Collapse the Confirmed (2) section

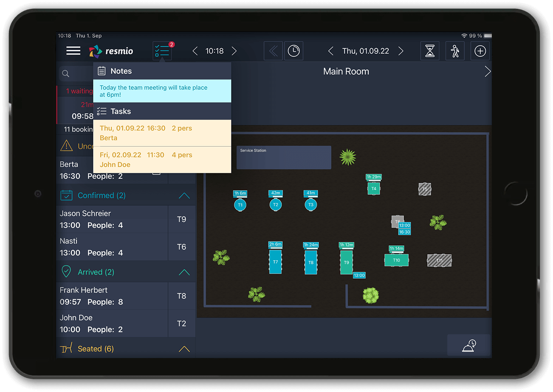point(184,196)
